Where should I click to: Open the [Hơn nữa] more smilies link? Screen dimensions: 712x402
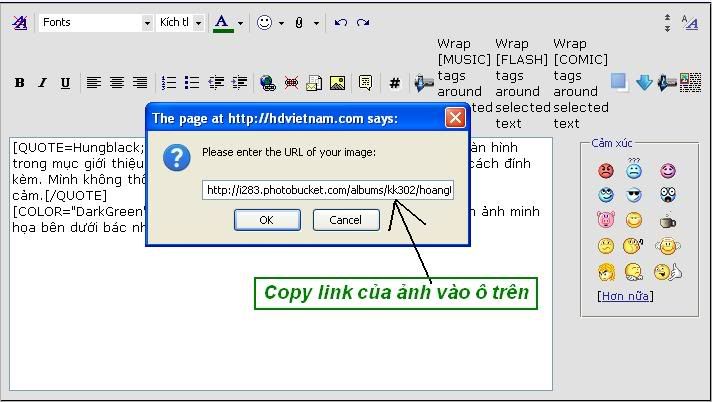(x=625, y=296)
